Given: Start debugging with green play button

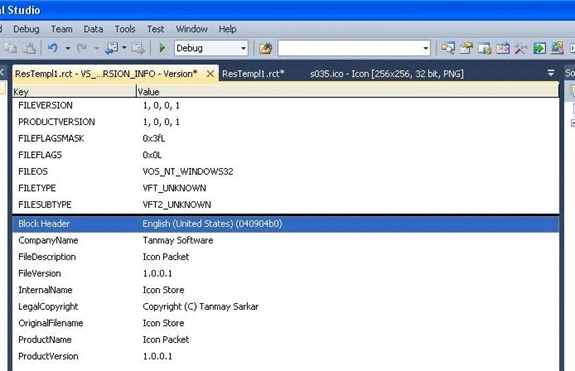Looking at the screenshot, I should pos(162,48).
